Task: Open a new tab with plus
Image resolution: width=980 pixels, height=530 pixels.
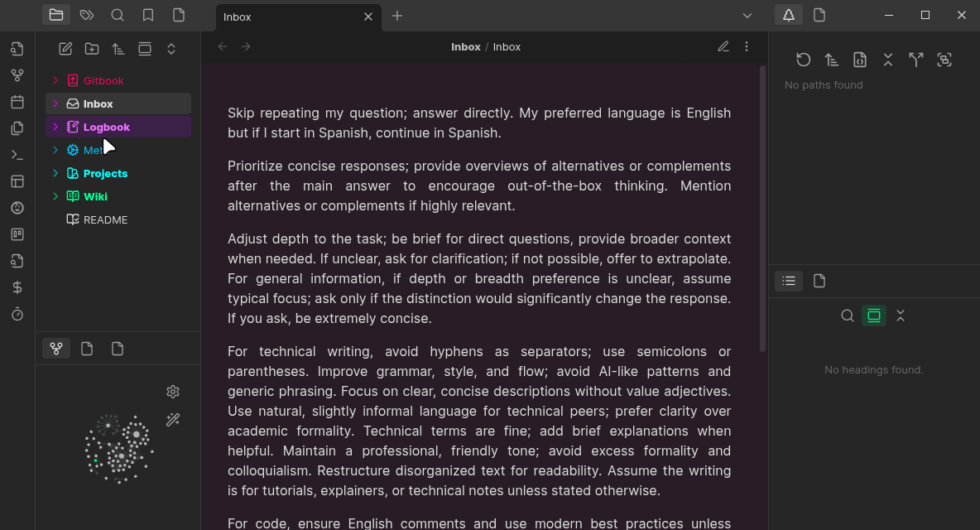Action: click(397, 17)
